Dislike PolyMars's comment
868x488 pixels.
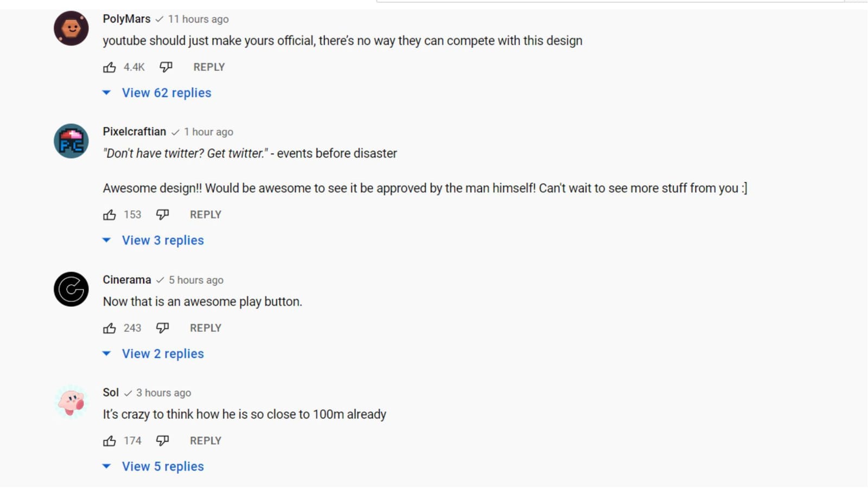(166, 67)
